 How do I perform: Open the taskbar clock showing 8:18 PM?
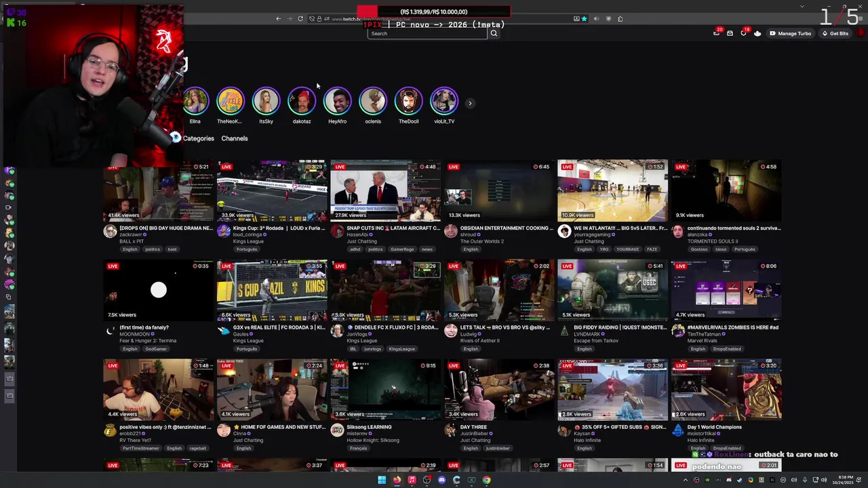842,480
